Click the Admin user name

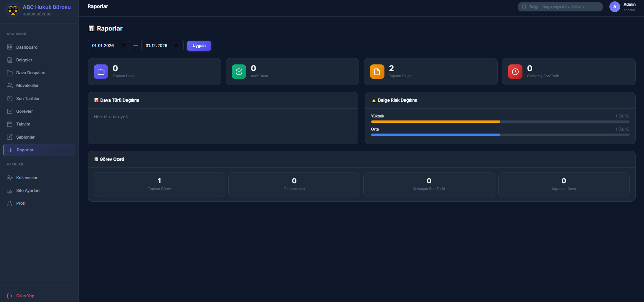click(x=630, y=4)
